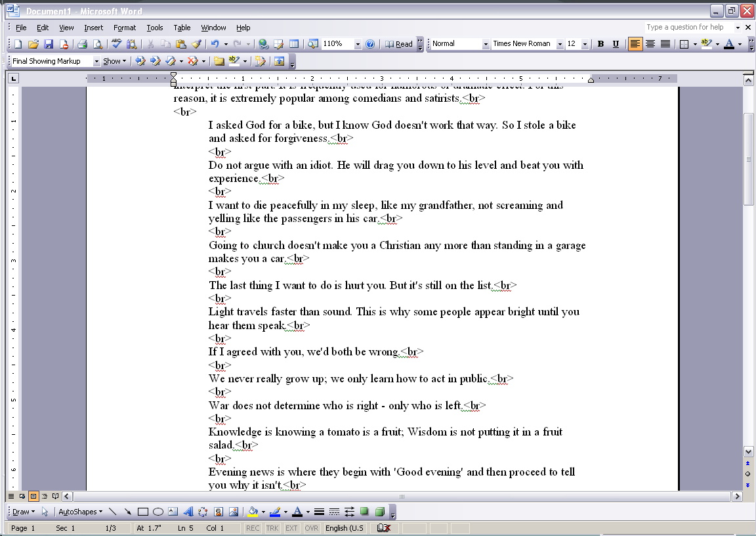This screenshot has height=536, width=756.
Task: Switch to Print Layout view button
Action: (x=33, y=496)
